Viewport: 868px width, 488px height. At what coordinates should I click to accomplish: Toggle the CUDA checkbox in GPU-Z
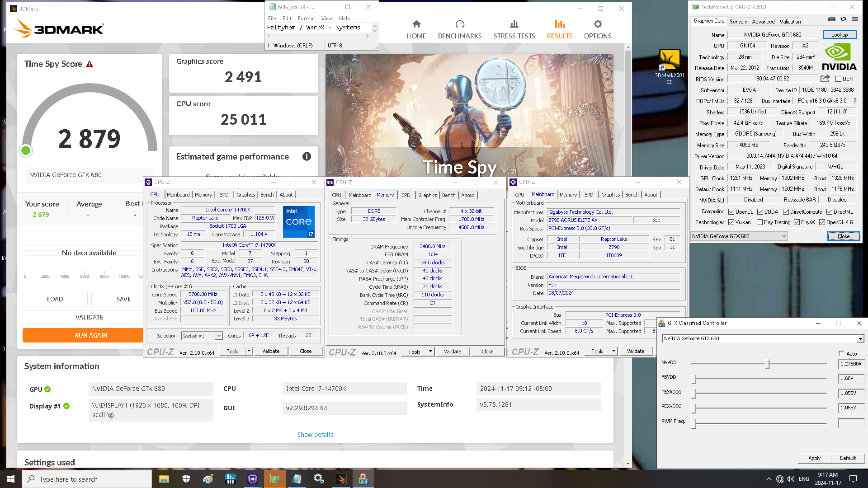[760, 212]
